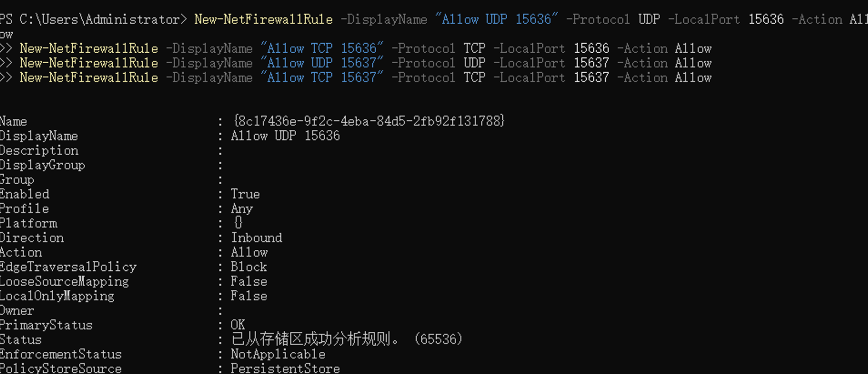This screenshot has width=868, height=374.
Task: Click the Any value next to Profile
Action: coord(242,208)
